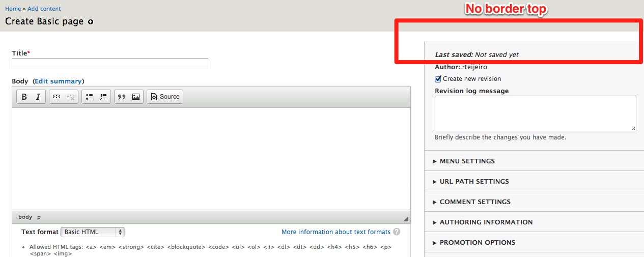Click the editor resize handle corner

[x=406, y=219]
